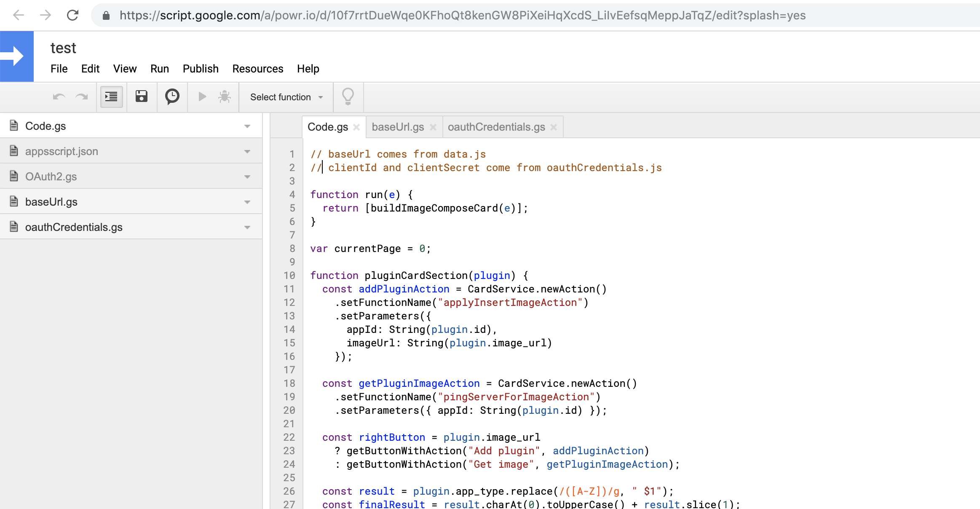Image resolution: width=980 pixels, height=509 pixels.
Task: Open dropdown arrow next to appsscript.json
Action: pos(247,152)
